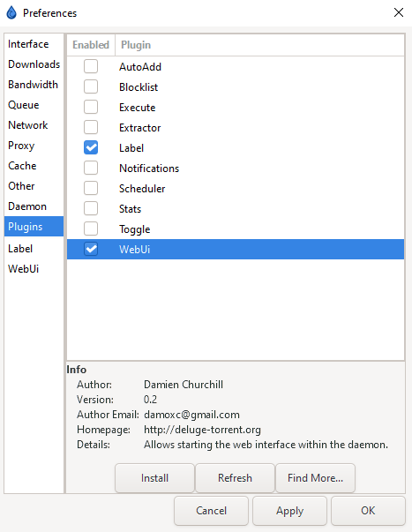Enable the Blocklist plugin checkbox

[91, 86]
